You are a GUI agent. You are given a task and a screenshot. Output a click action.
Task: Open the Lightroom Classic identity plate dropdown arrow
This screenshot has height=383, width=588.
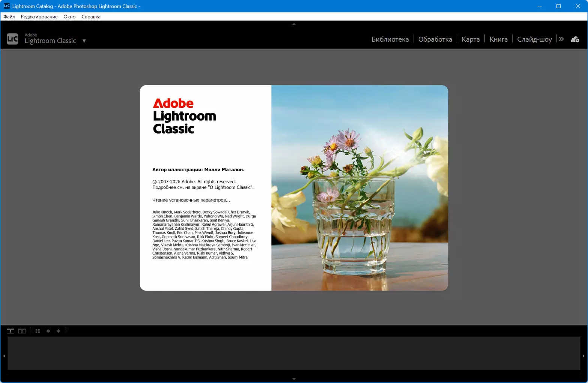click(84, 41)
